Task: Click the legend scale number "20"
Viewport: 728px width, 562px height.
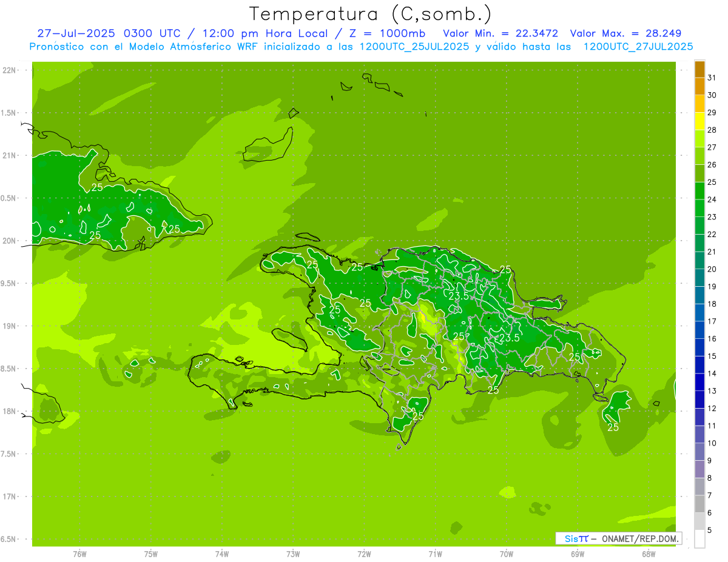Action: pos(712,269)
